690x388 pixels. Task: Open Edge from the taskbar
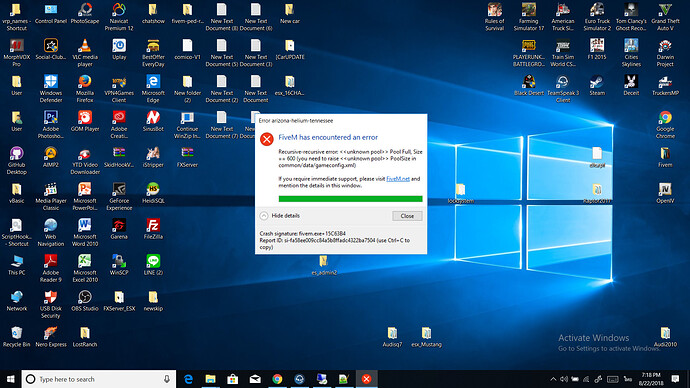click(188, 379)
